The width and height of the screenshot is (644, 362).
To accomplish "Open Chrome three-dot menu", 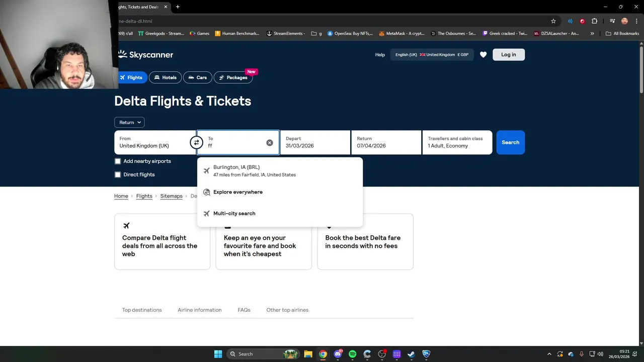I will click(636, 21).
